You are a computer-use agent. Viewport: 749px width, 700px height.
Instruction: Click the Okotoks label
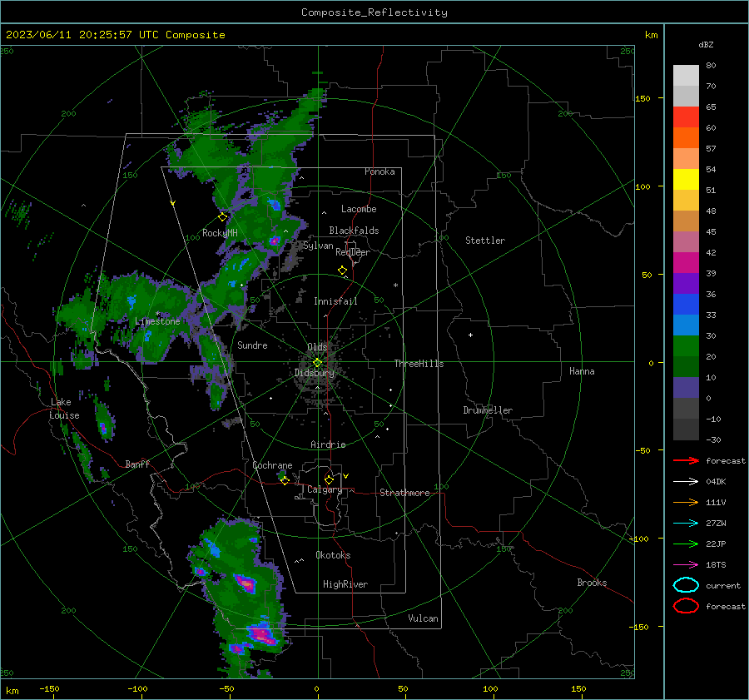333,555
